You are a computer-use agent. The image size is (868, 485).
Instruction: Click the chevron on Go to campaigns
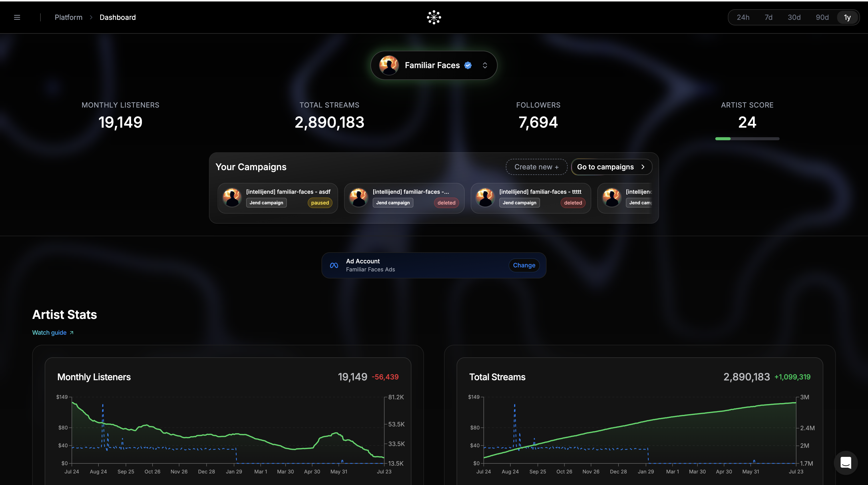[x=642, y=167]
